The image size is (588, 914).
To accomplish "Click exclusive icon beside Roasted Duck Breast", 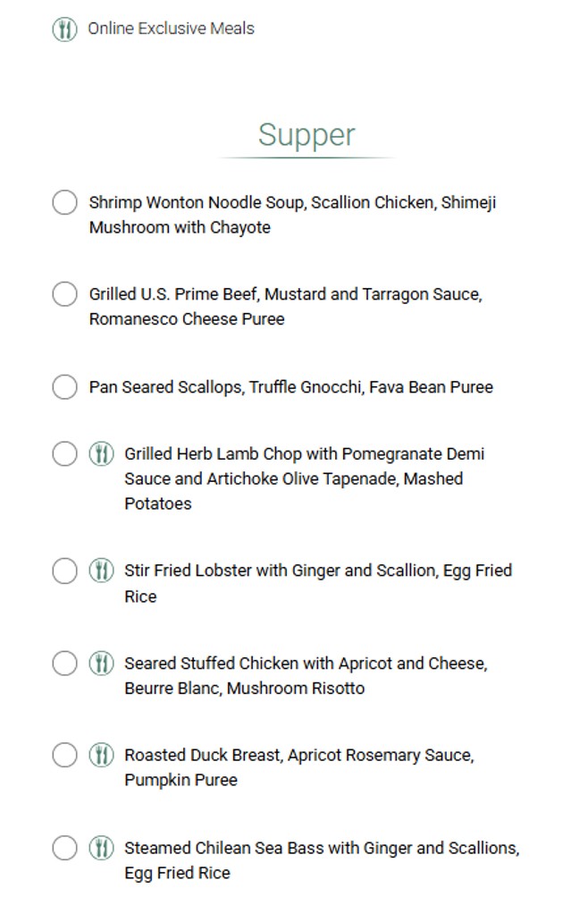I will tap(101, 756).
